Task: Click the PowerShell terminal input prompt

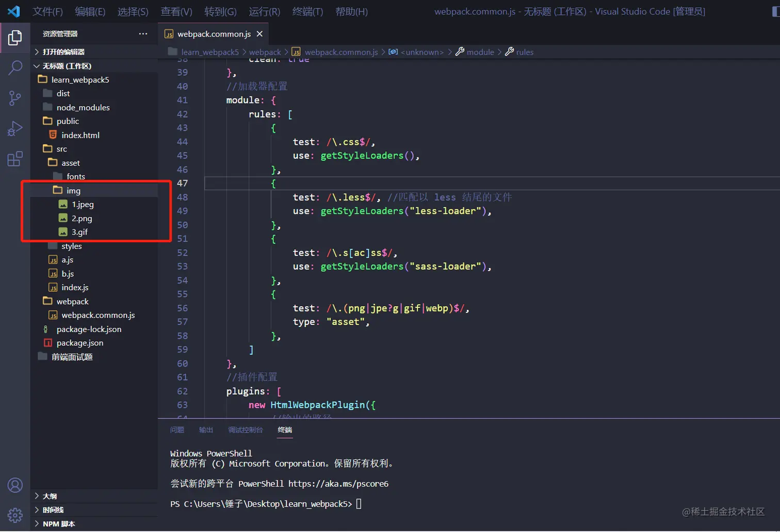Action: click(359, 504)
